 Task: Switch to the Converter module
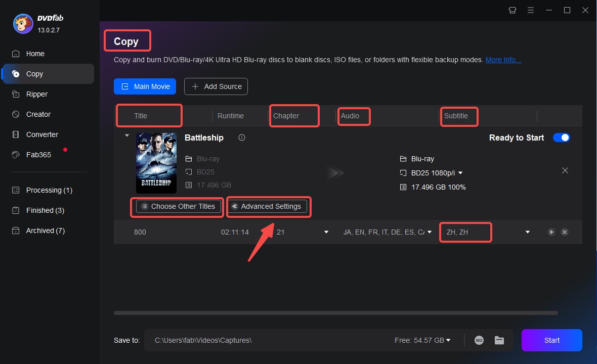tap(42, 134)
